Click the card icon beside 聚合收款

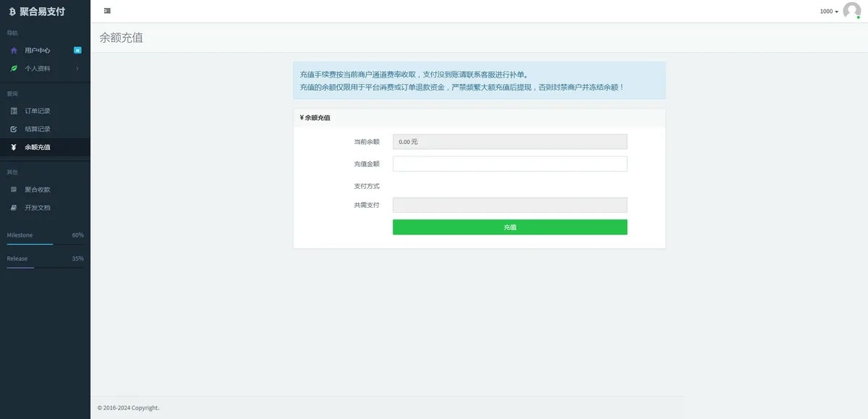tap(14, 190)
